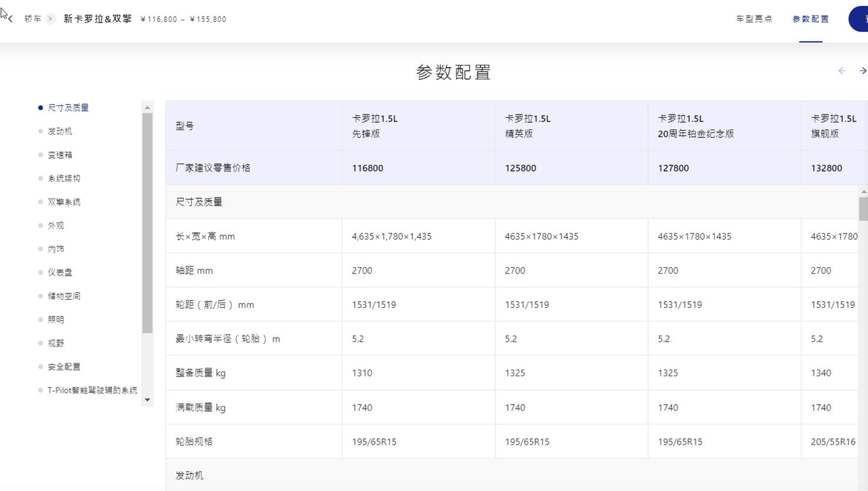Jump to the 发动机 section in sidebar
This screenshot has width=868, height=491.
point(60,132)
